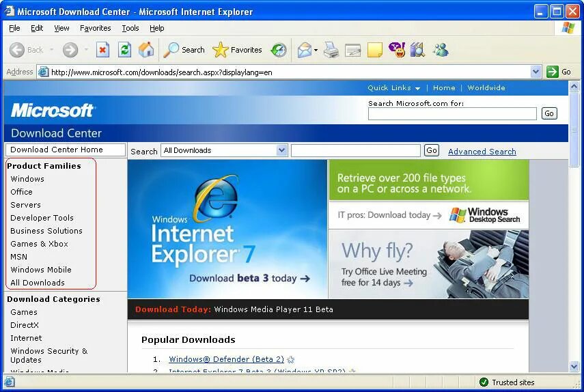The image size is (584, 392).
Task: Click the Internet Explorer 7 beta banner
Action: (x=227, y=229)
